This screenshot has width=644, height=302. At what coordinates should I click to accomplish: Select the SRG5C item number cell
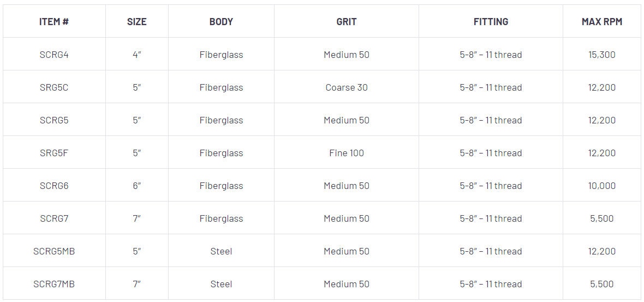[x=54, y=87]
